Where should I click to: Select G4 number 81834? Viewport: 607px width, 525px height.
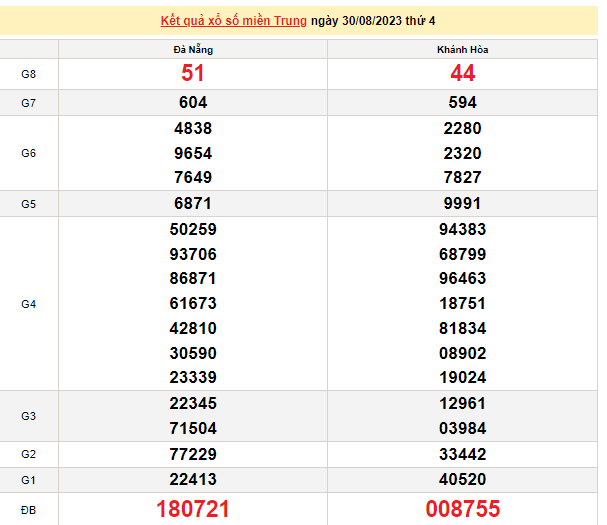[462, 328]
